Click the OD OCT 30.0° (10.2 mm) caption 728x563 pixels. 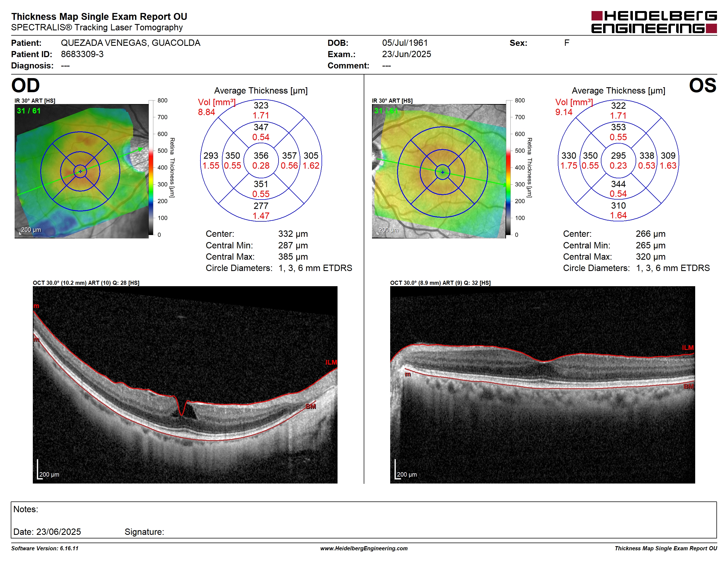click(86, 283)
